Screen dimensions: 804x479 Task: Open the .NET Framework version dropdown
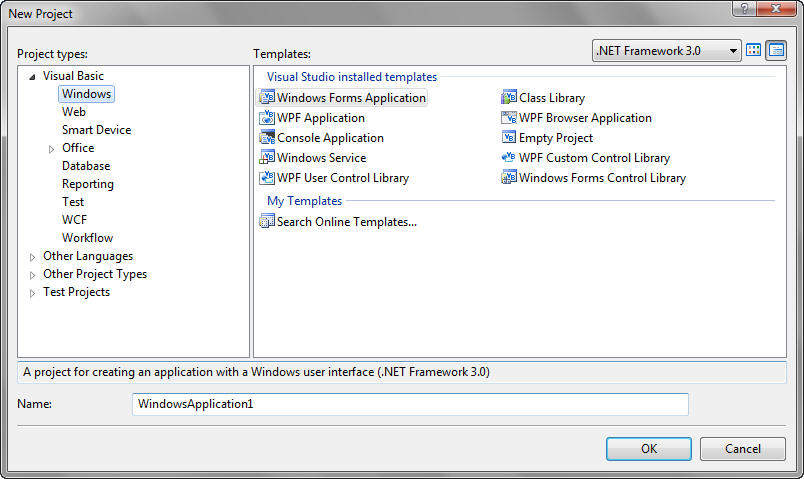pyautogui.click(x=733, y=50)
